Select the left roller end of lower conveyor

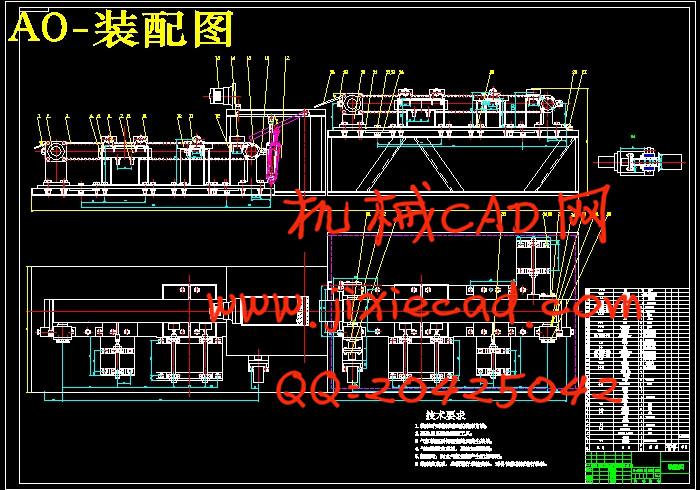52,151
